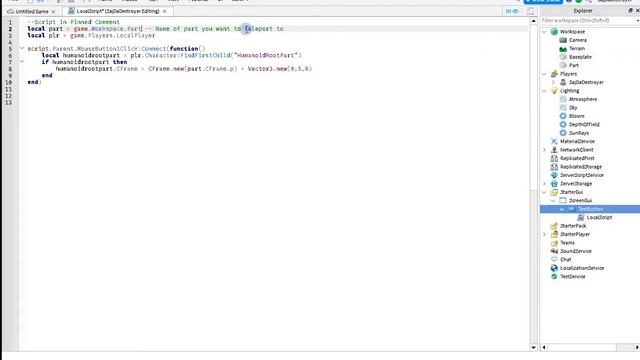Screen dimensions: 640x360
Task: Click the SoundService speaker icon
Action: pyautogui.click(x=554, y=251)
